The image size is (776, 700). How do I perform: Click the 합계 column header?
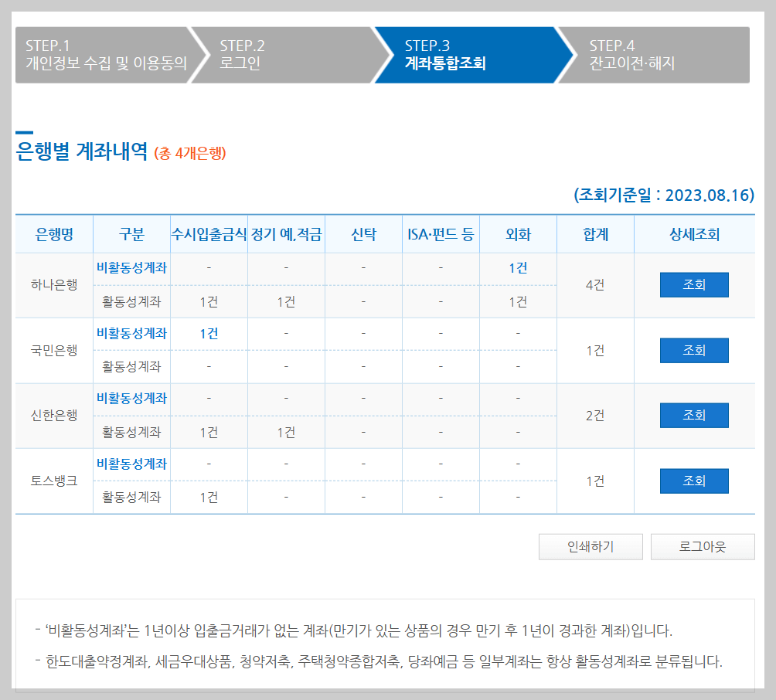[595, 234]
